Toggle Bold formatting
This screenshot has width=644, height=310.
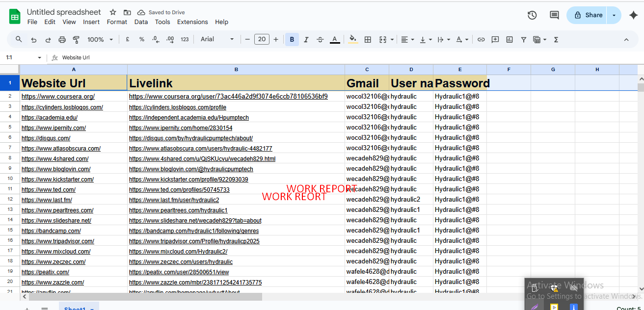click(292, 40)
